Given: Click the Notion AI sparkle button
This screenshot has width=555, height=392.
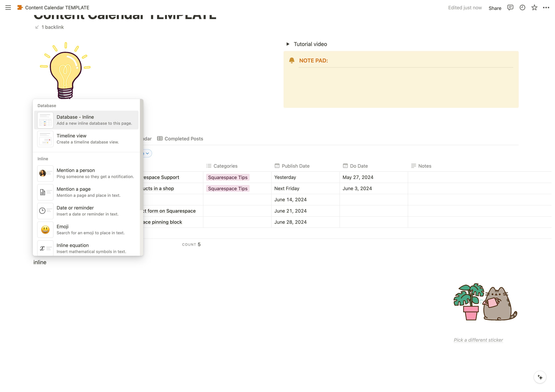Looking at the screenshot, I should coord(540,377).
